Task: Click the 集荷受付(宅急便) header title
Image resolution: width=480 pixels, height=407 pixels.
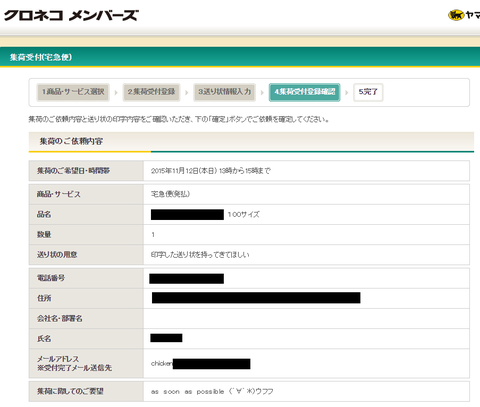Action: 41,57
